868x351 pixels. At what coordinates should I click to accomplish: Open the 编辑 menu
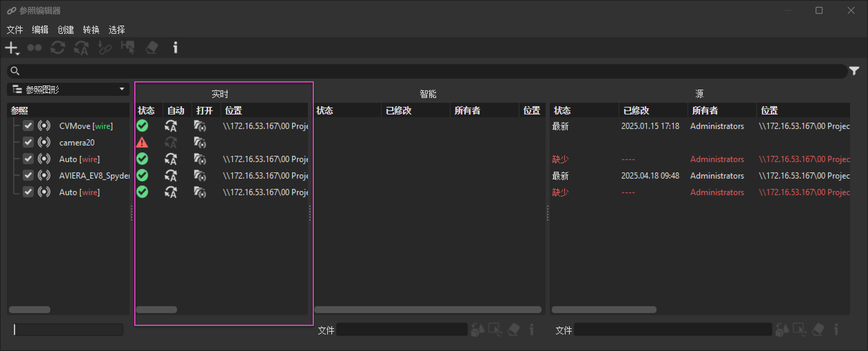(40, 30)
